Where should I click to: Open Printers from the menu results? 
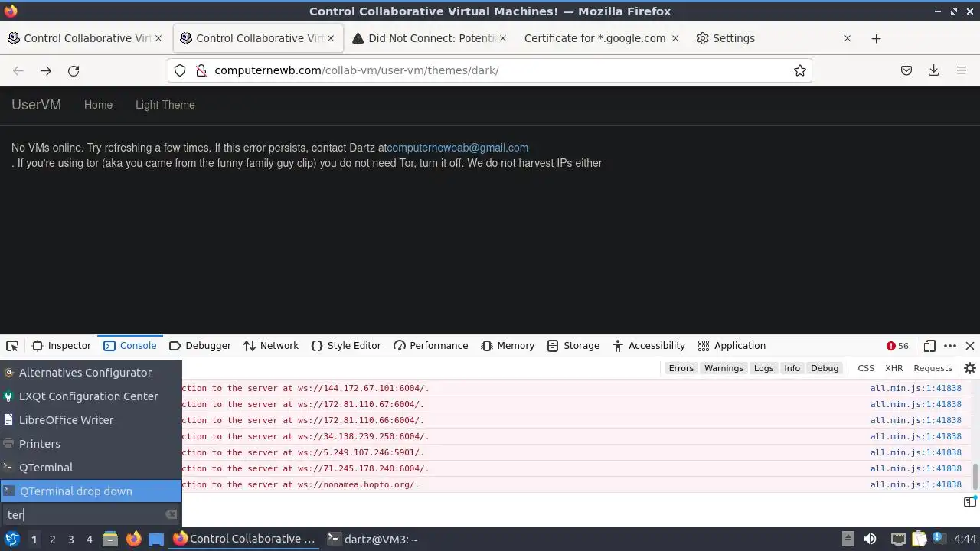pos(90,444)
